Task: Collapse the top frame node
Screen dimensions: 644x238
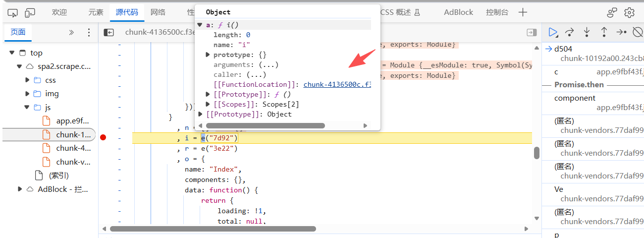Action: click(12, 53)
